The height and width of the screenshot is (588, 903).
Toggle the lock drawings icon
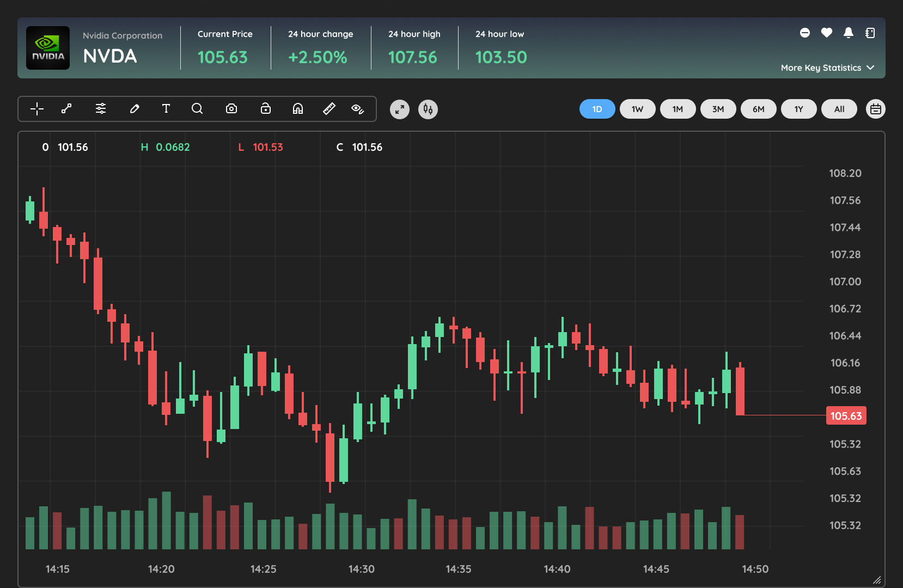click(266, 109)
